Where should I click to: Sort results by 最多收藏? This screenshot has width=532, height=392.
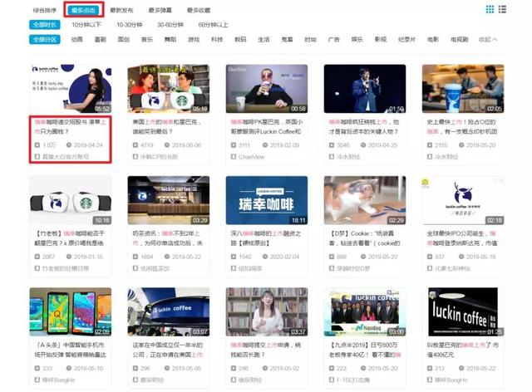coord(199,10)
